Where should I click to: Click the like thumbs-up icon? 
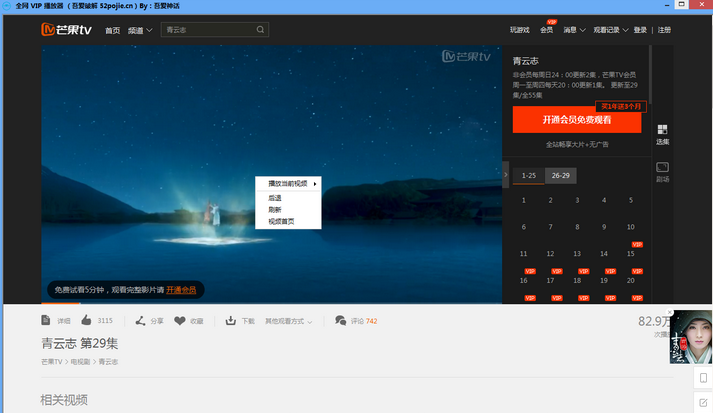coord(86,321)
